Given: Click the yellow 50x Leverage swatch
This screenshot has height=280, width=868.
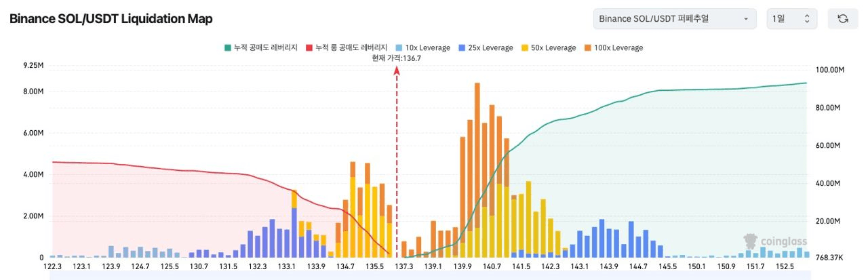Looking at the screenshot, I should [525, 48].
